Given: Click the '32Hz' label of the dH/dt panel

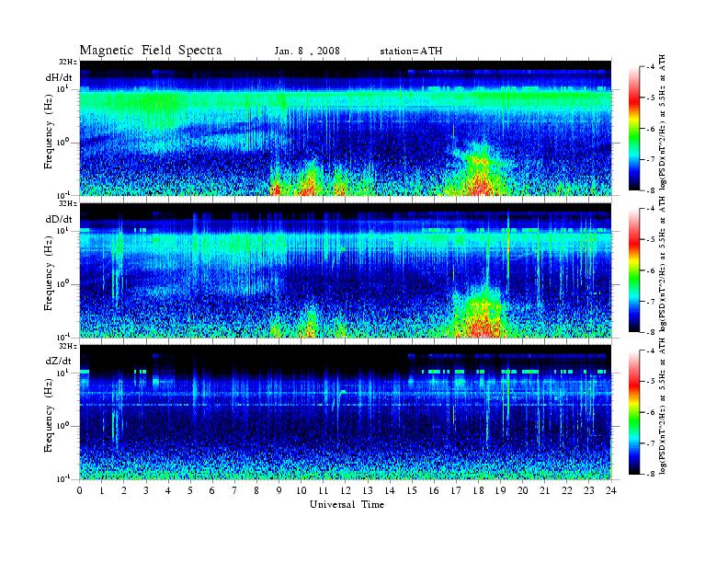Looking at the screenshot, I should 68,62.
